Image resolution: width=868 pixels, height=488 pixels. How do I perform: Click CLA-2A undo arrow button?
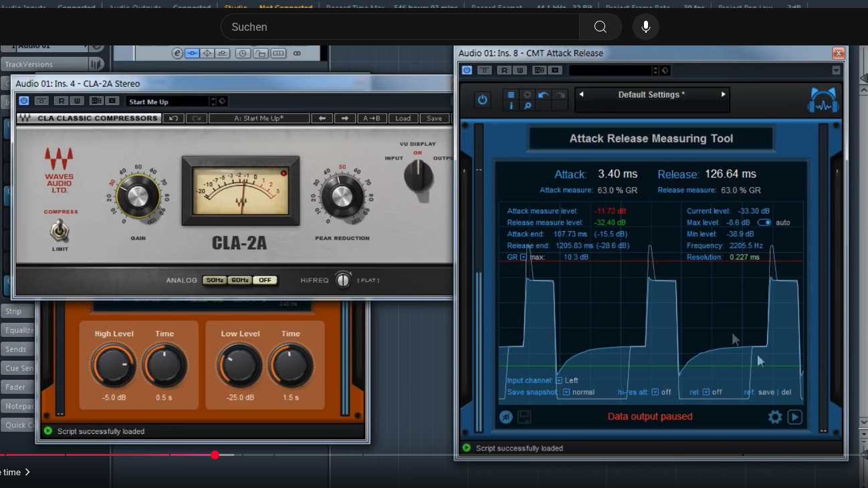[x=173, y=118]
